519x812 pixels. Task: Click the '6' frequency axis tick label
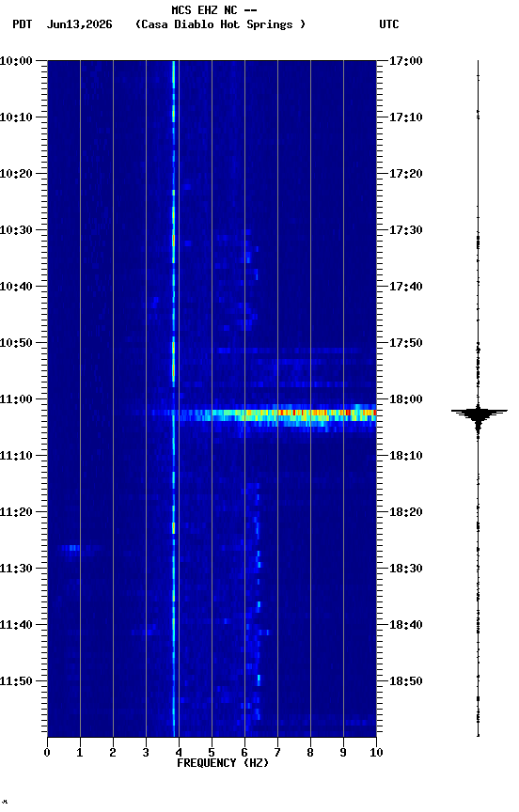(244, 753)
